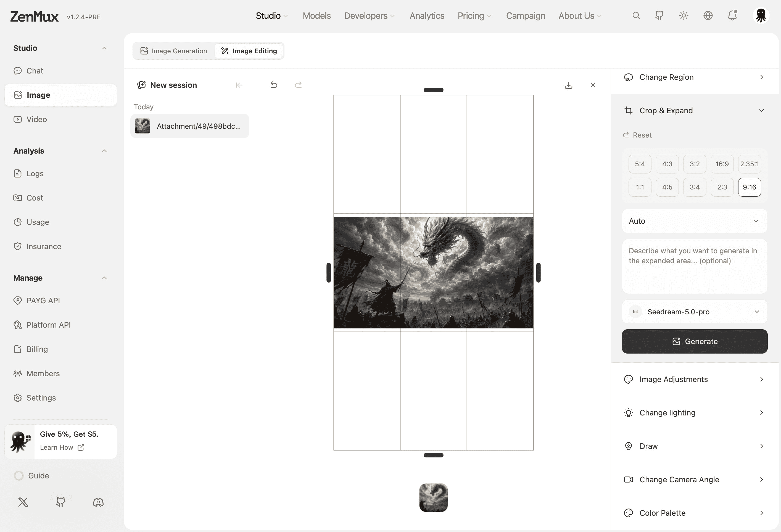
Task: Collapse the Crop & Expand section
Action: click(694, 110)
